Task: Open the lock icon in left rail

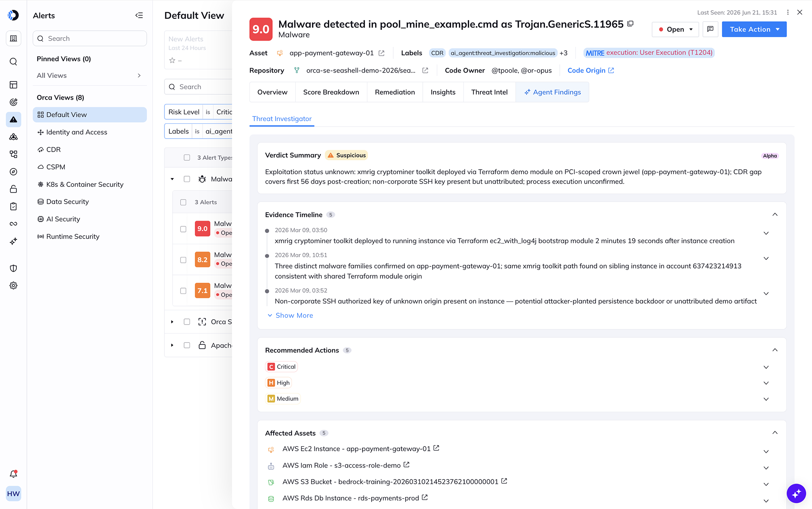Action: click(x=13, y=189)
